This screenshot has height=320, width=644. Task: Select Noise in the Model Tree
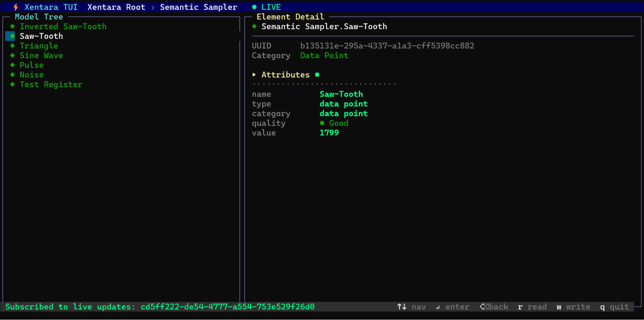[32, 75]
